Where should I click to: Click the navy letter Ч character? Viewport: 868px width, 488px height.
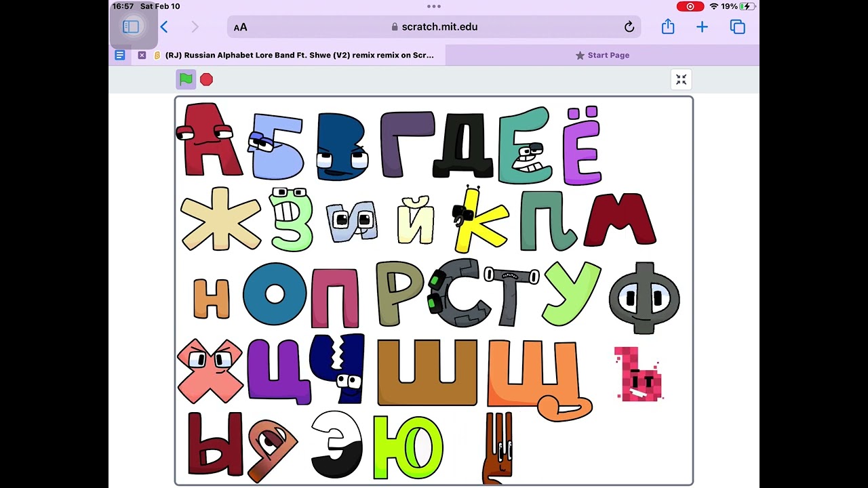[x=338, y=369]
